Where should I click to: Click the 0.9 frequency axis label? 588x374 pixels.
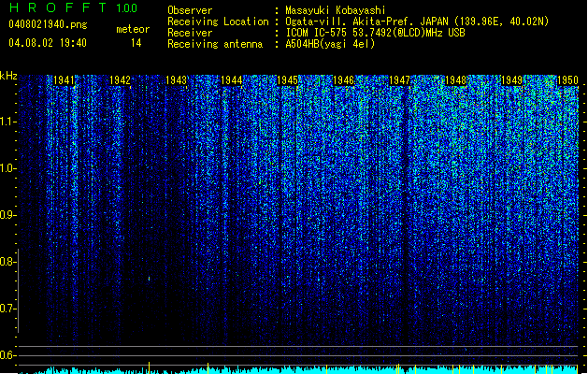(x=7, y=215)
